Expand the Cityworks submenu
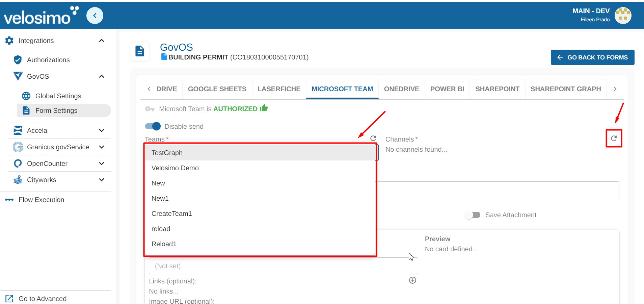This screenshot has width=644, height=304. pos(102,180)
